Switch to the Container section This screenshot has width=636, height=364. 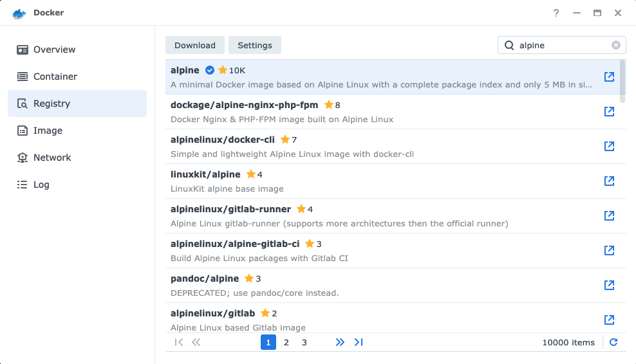[x=55, y=77]
